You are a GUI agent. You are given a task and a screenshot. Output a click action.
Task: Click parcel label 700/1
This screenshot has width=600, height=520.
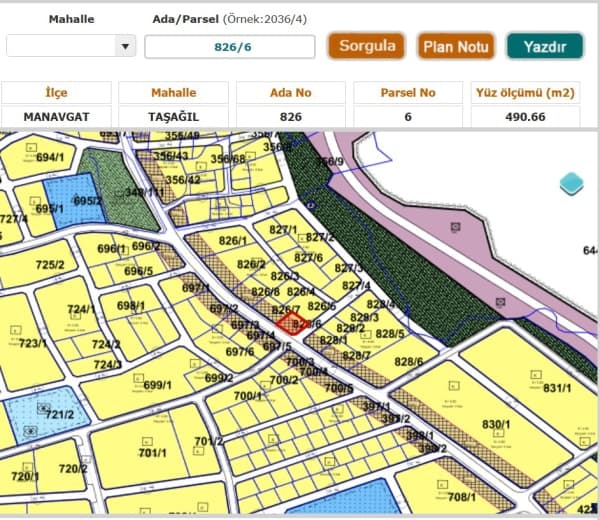[x=248, y=396]
